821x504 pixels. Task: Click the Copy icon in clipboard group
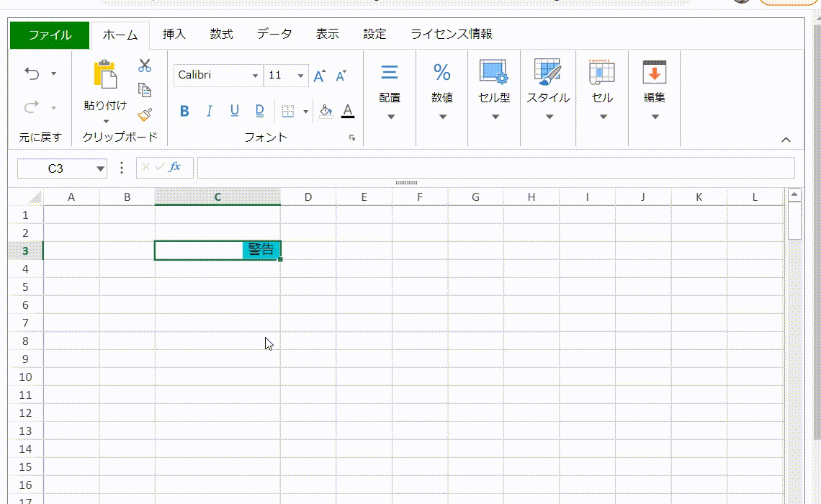pyautogui.click(x=145, y=90)
